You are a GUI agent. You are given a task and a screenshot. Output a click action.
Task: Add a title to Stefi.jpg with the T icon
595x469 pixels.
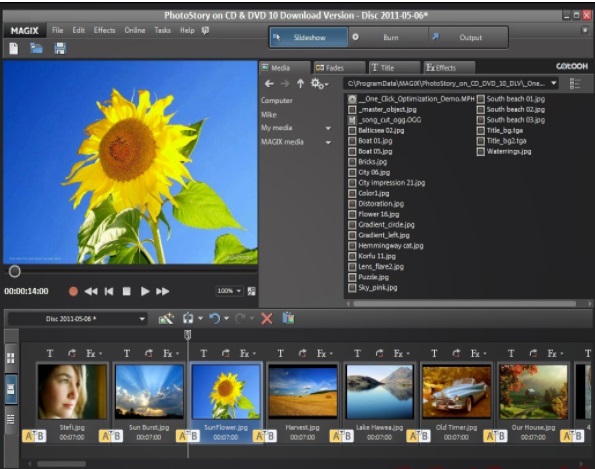tap(50, 354)
